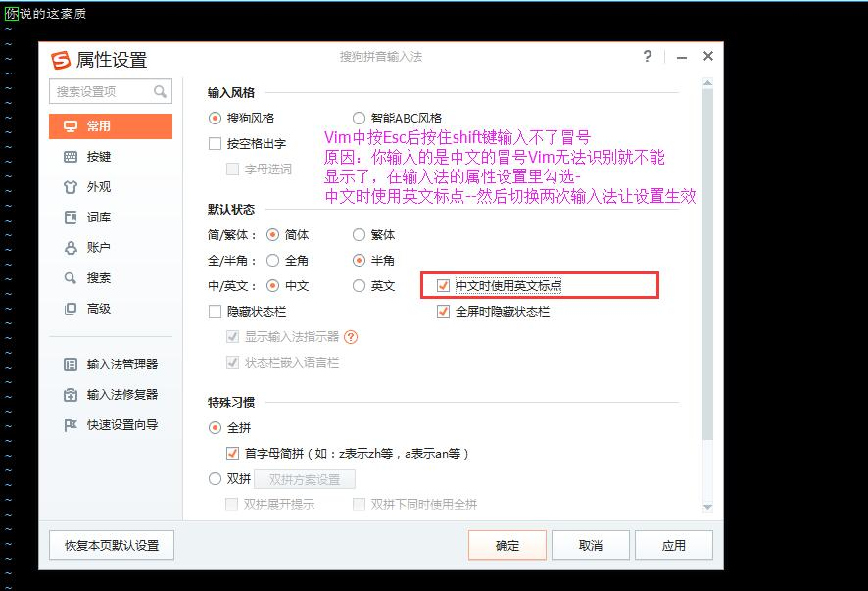Close the 属性设置 dialog
868x591 pixels.
pyautogui.click(x=708, y=56)
